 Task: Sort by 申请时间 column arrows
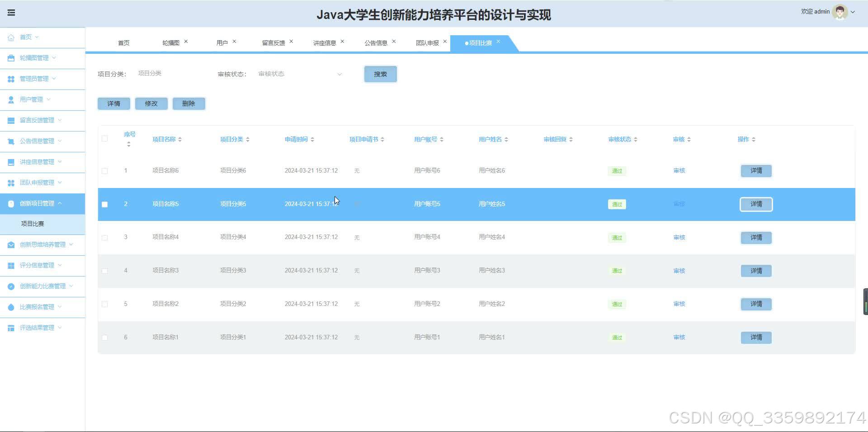click(312, 140)
